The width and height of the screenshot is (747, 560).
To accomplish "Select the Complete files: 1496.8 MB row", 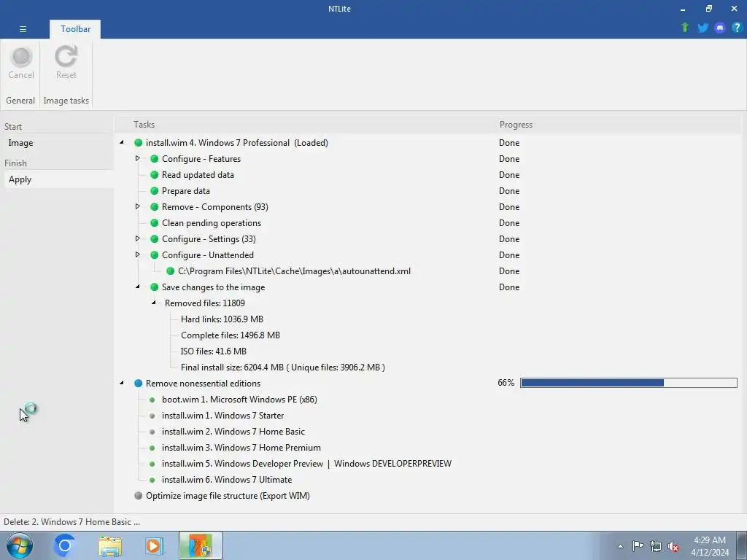I will [x=231, y=335].
